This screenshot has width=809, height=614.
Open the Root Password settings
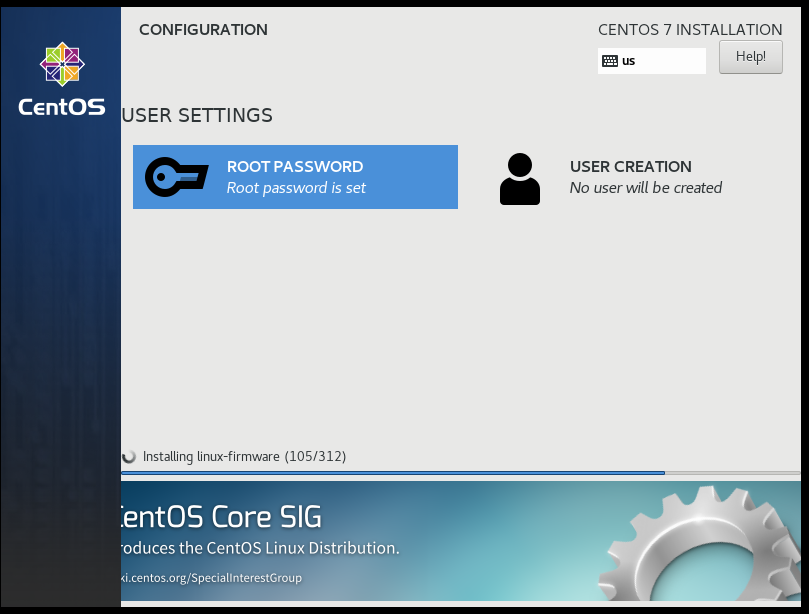pyautogui.click(x=295, y=177)
